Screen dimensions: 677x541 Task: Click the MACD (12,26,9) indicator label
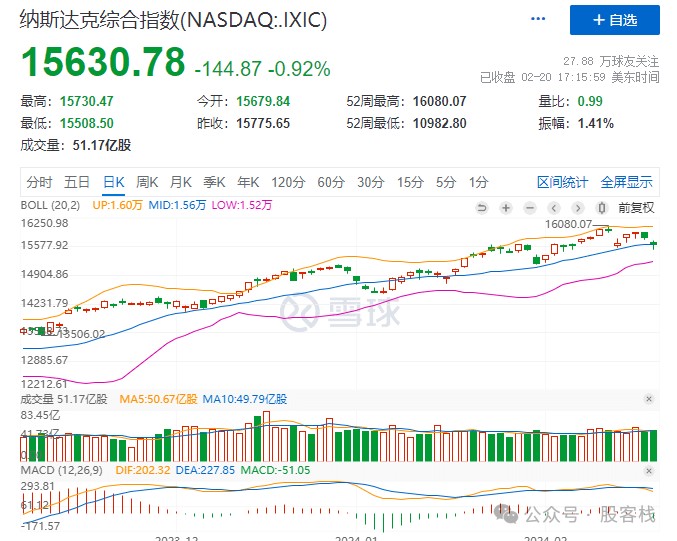61,470
